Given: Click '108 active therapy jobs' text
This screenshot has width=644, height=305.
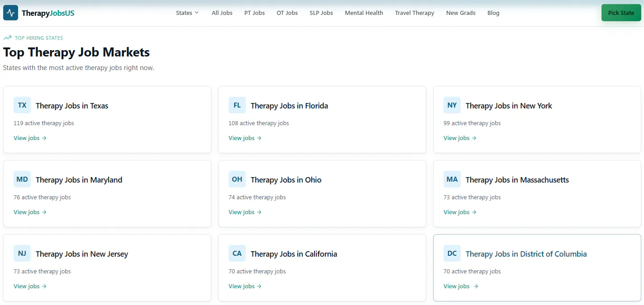Looking at the screenshot, I should (x=259, y=123).
